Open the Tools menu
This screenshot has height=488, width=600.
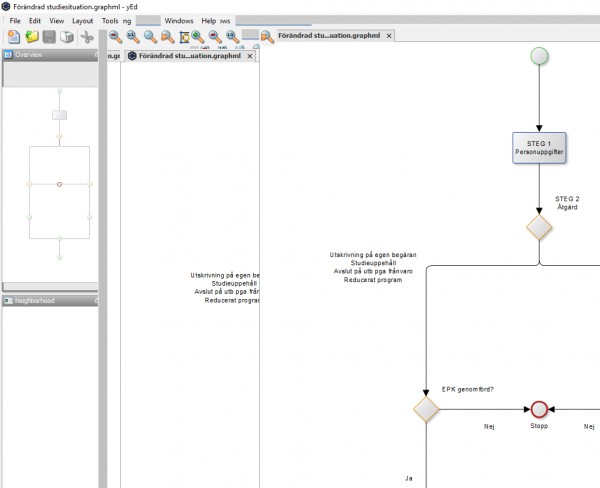pos(110,21)
